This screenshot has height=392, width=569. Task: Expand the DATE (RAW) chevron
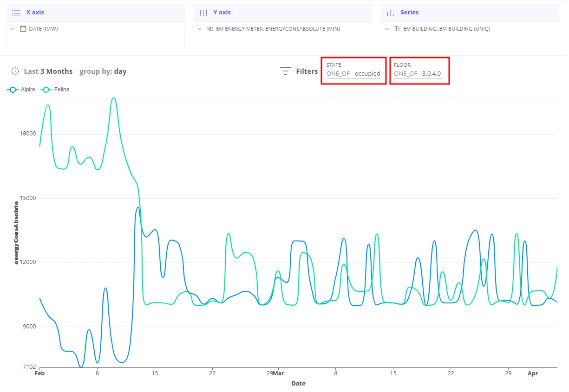tap(13, 29)
